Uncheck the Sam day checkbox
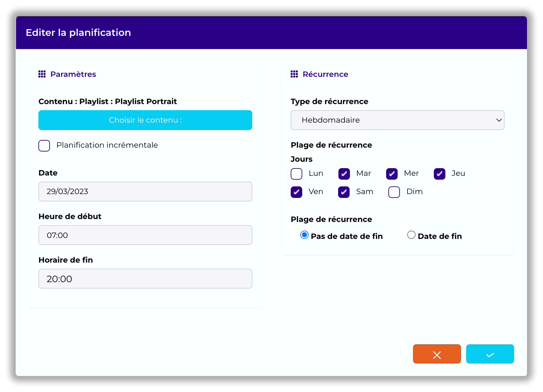Image resolution: width=543 pixels, height=392 pixels. pos(344,192)
